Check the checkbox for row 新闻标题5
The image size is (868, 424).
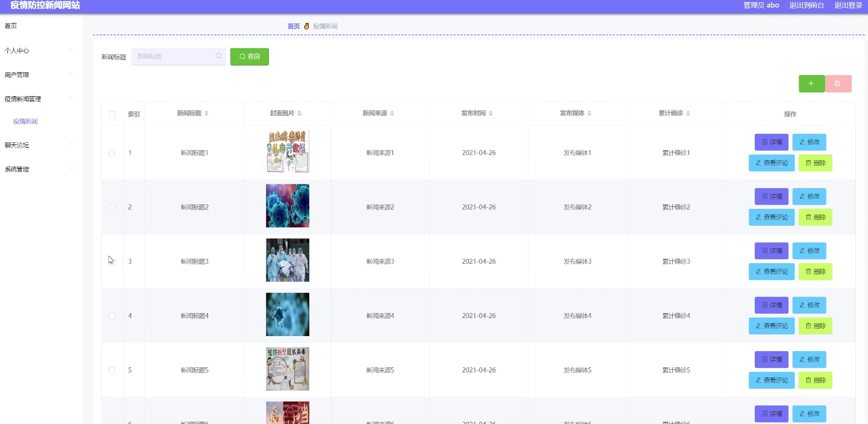pyautogui.click(x=112, y=370)
